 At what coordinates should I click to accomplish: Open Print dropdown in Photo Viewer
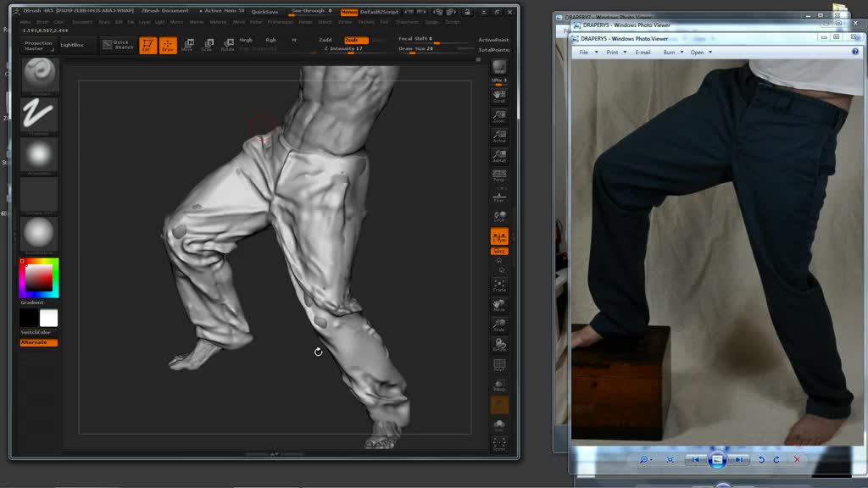click(616, 52)
